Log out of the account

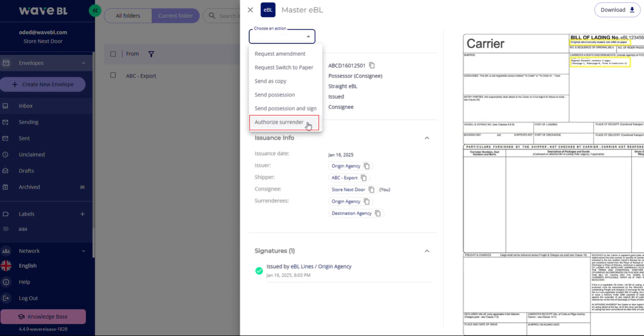28,298
